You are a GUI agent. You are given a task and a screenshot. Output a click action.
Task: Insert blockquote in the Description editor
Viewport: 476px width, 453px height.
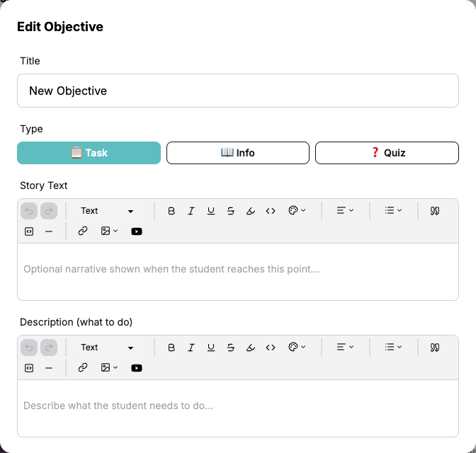tap(435, 348)
